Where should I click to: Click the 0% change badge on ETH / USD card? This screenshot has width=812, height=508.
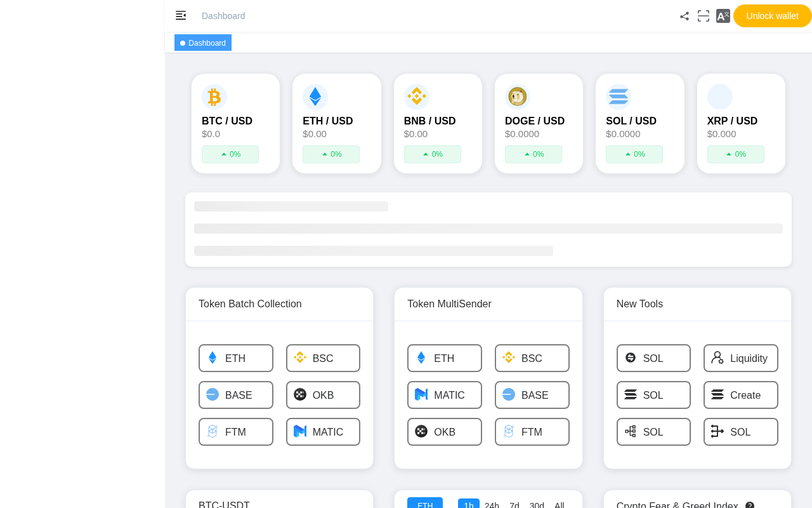coord(331,154)
